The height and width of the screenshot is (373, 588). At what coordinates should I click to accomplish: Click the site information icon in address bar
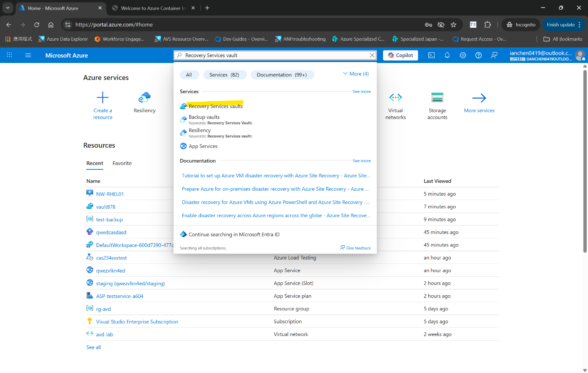[68, 25]
